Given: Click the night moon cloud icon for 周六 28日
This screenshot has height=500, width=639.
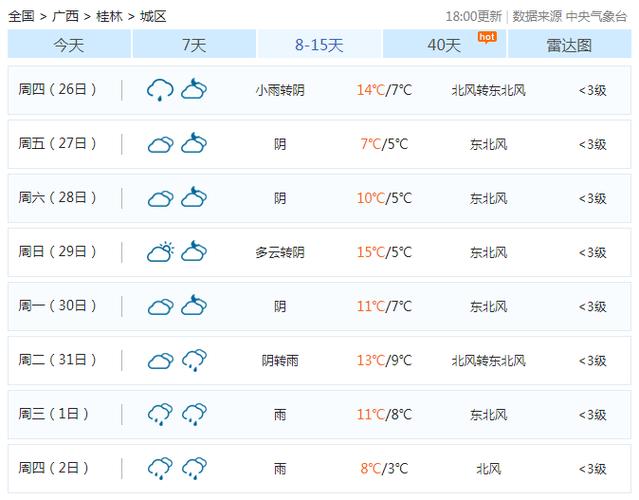Looking at the screenshot, I should (194, 197).
